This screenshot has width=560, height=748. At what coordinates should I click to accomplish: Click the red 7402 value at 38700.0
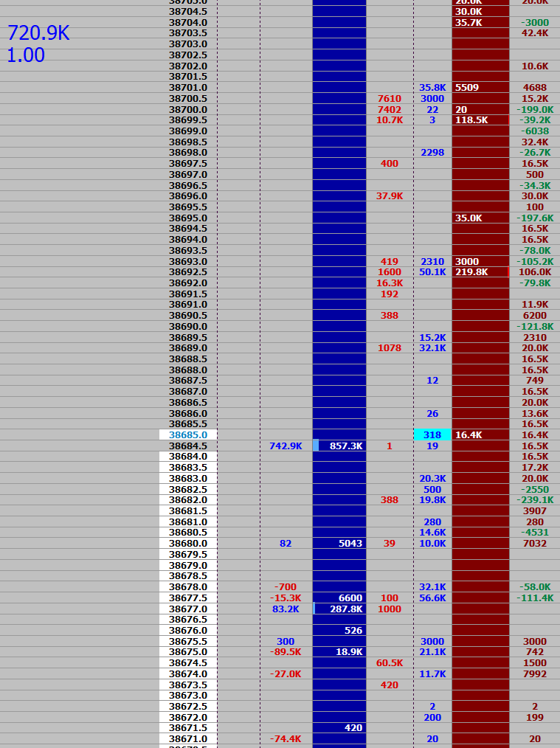point(390,109)
